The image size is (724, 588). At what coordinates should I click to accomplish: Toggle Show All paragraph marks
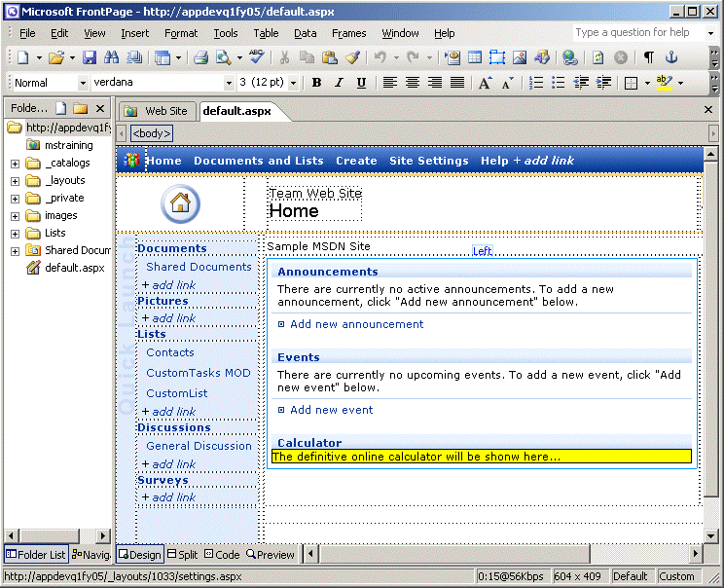(649, 57)
